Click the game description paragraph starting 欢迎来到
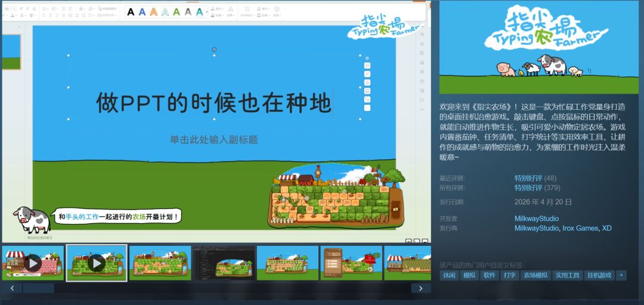Screen dimensions: 644x305 (x=533, y=132)
